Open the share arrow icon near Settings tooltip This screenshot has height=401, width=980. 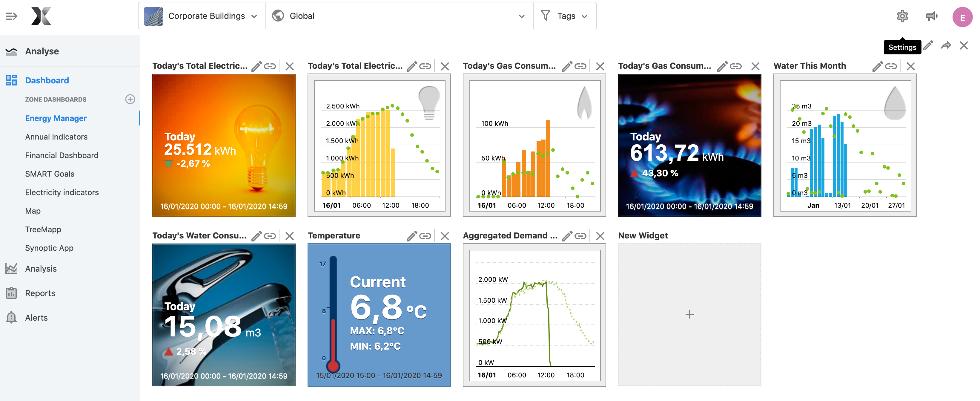point(946,46)
